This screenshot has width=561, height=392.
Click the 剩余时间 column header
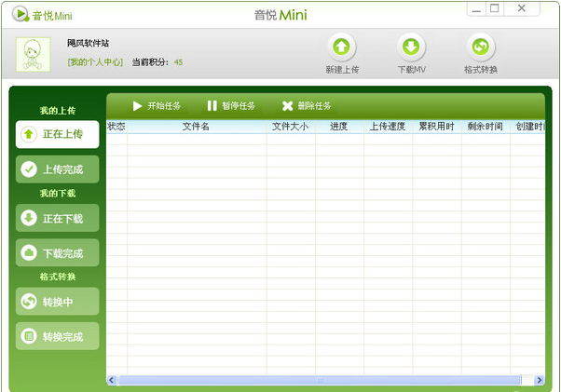tap(486, 127)
